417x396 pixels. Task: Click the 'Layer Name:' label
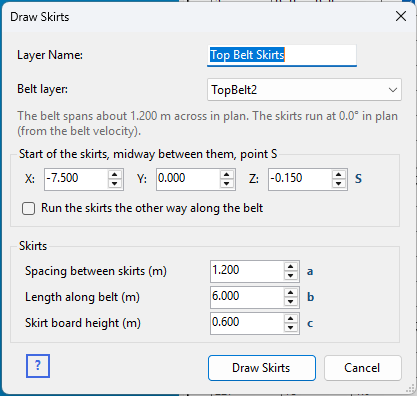[x=50, y=55]
